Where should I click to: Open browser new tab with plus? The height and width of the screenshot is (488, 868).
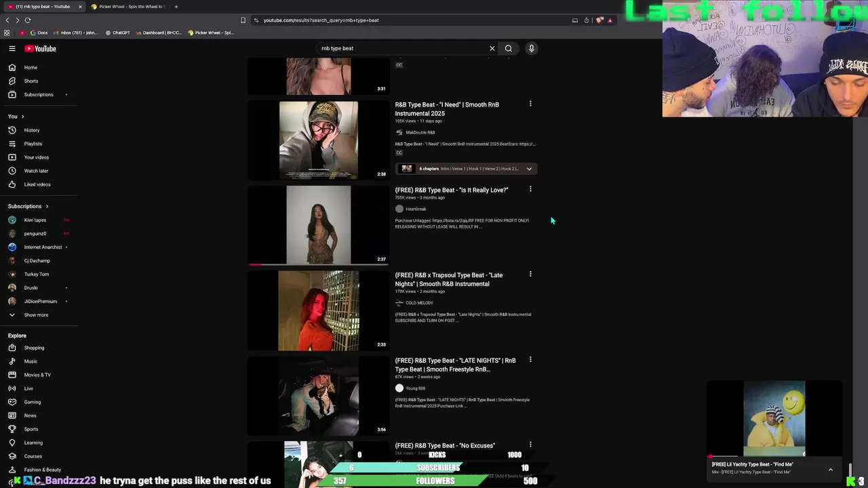click(x=176, y=7)
